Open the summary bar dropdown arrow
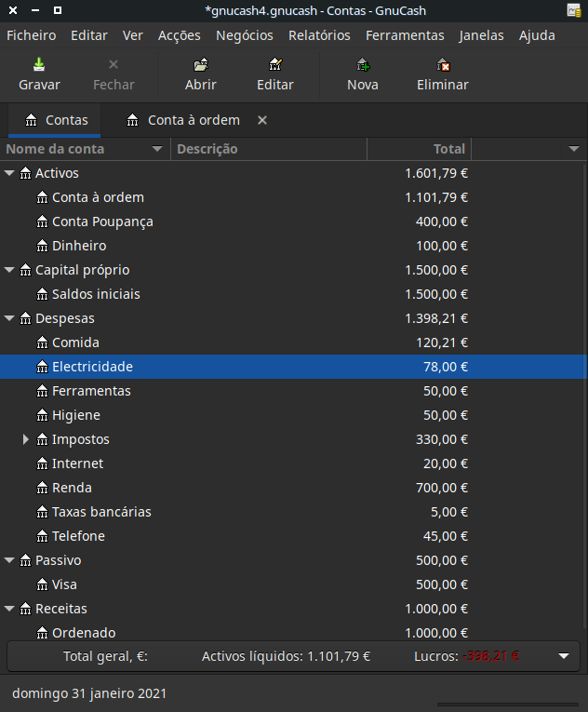 coord(563,656)
